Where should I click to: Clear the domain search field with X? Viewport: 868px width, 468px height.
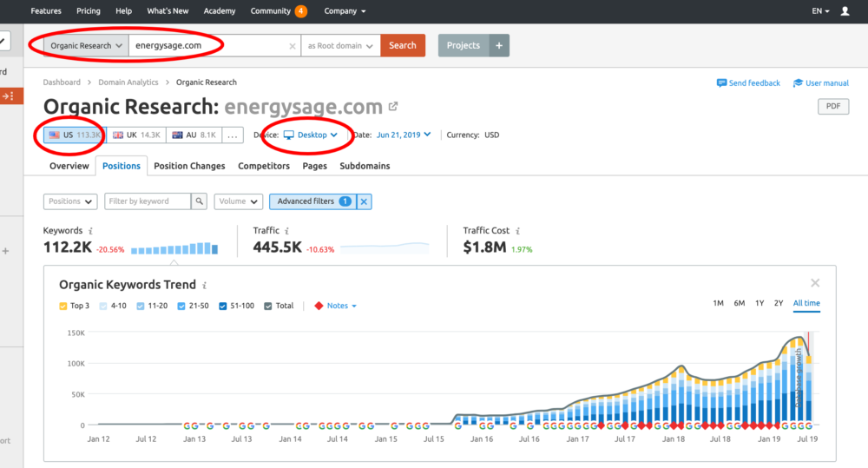293,46
